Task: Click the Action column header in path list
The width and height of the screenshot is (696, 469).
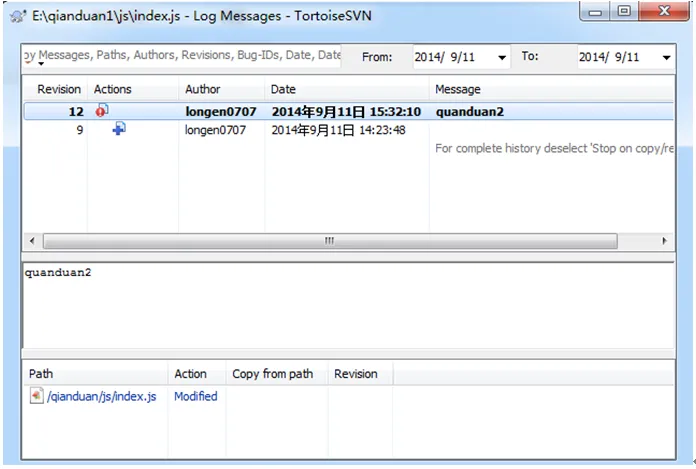Action: [x=197, y=374]
